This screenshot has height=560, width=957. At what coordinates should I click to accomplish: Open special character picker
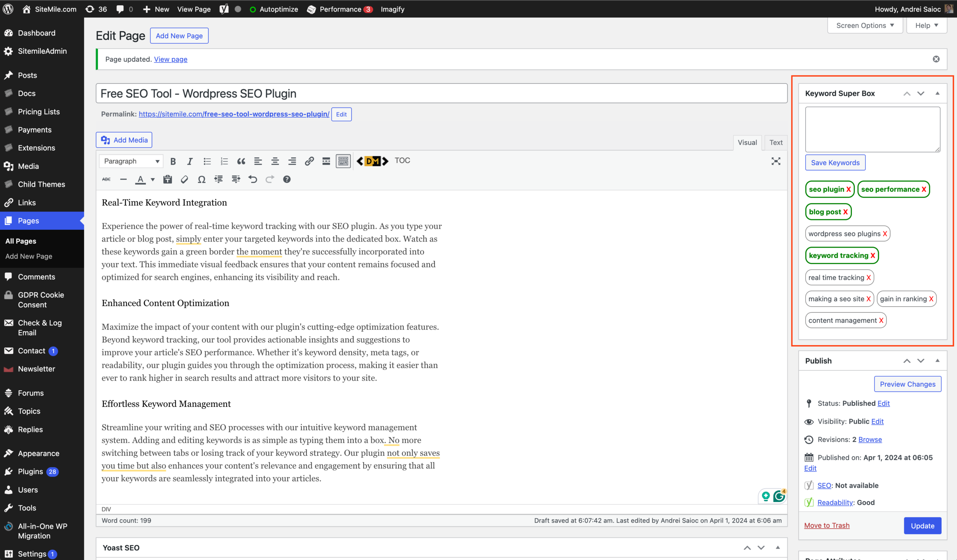pyautogui.click(x=201, y=179)
